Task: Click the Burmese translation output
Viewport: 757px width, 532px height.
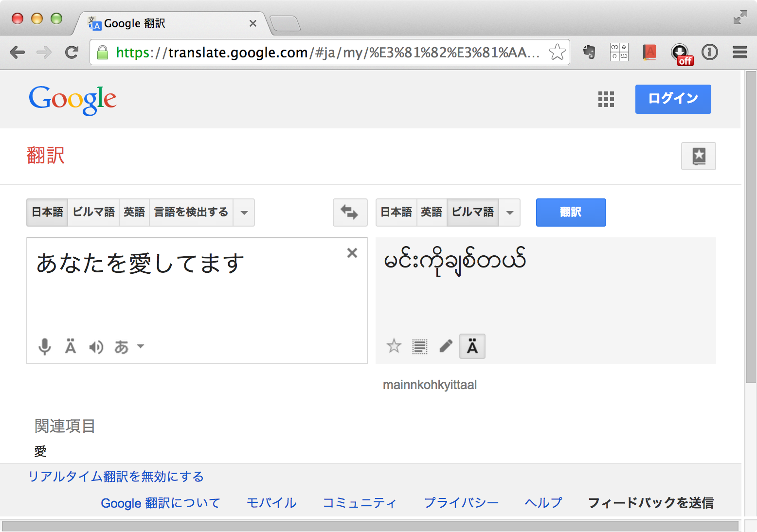Action: pos(455,261)
